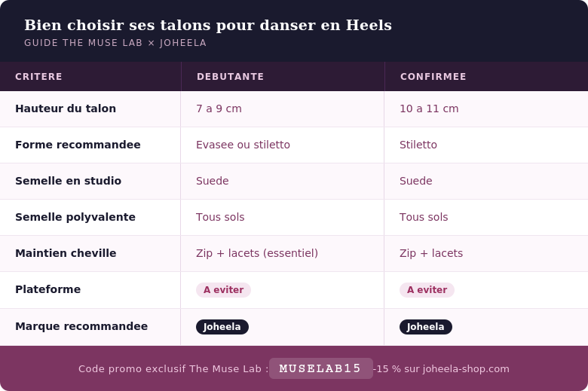Select the 'Maintien cheville' row label
Screen dimensions: 588x391
(x=66, y=253)
